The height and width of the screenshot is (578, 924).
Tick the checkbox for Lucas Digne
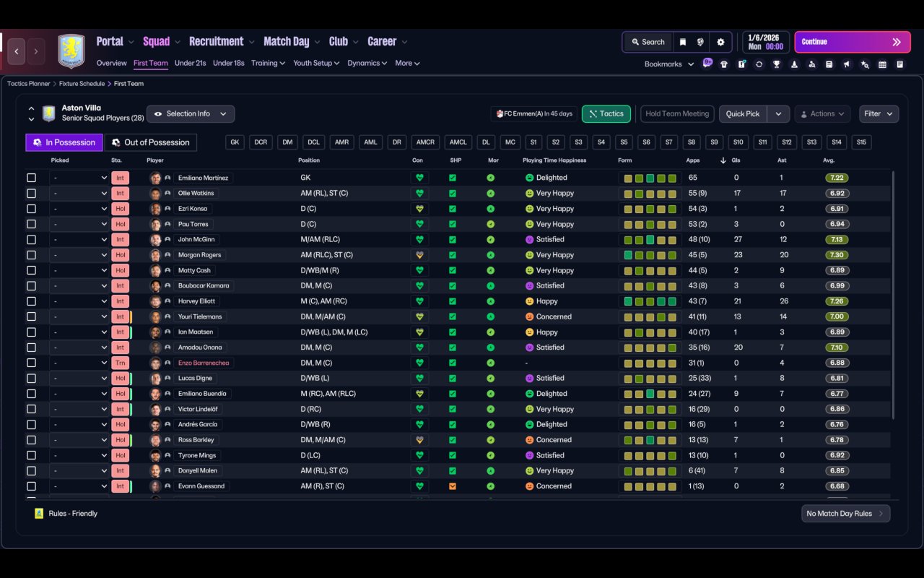coord(31,379)
